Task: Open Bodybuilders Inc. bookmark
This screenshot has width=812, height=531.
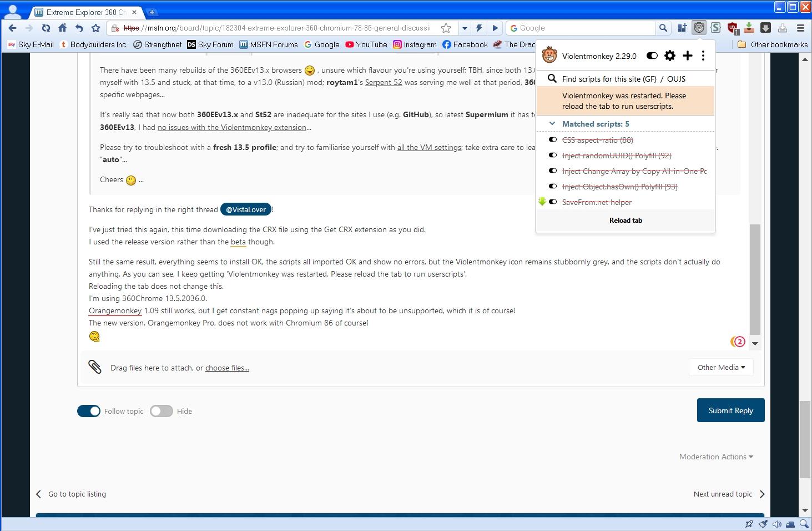Action: pyautogui.click(x=93, y=44)
